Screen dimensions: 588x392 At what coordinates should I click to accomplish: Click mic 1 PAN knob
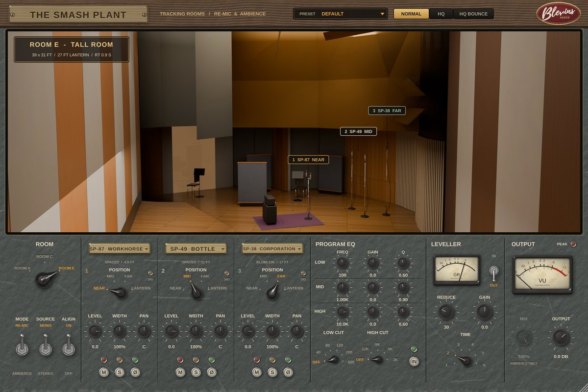(x=144, y=332)
